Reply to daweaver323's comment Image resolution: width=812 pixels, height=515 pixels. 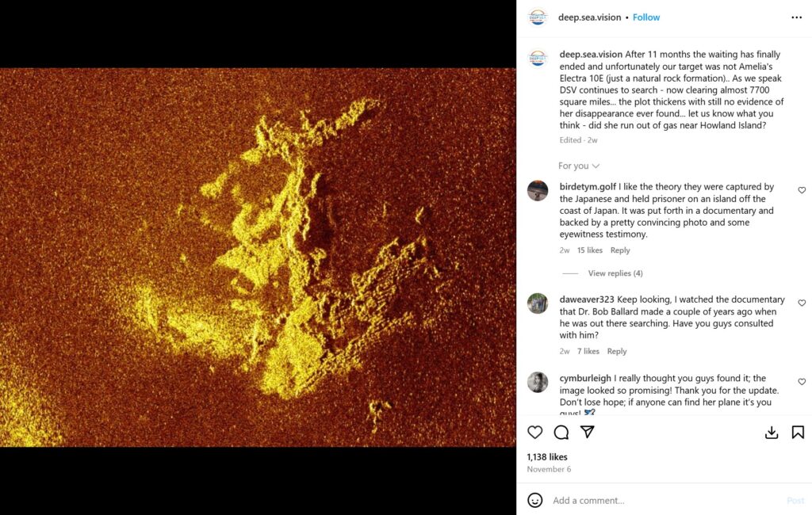click(617, 351)
